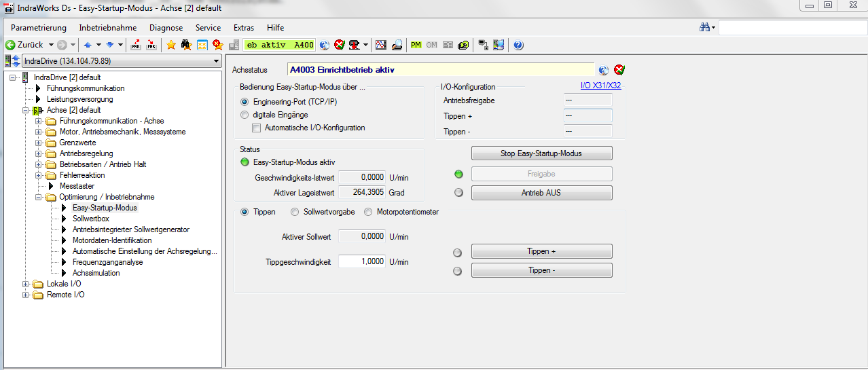Open the oscilloscope chart icon
868x370 pixels.
381,45
